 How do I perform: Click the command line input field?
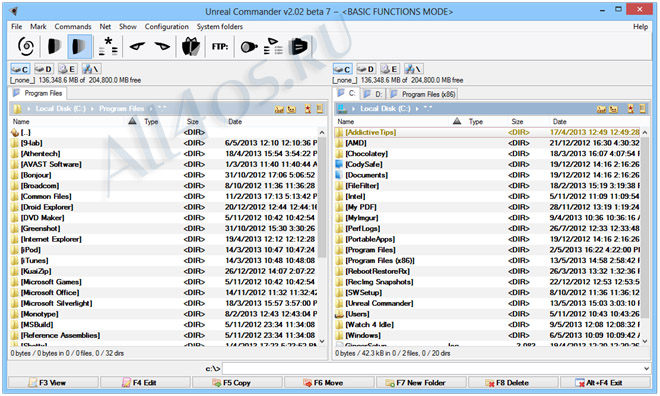point(432,369)
